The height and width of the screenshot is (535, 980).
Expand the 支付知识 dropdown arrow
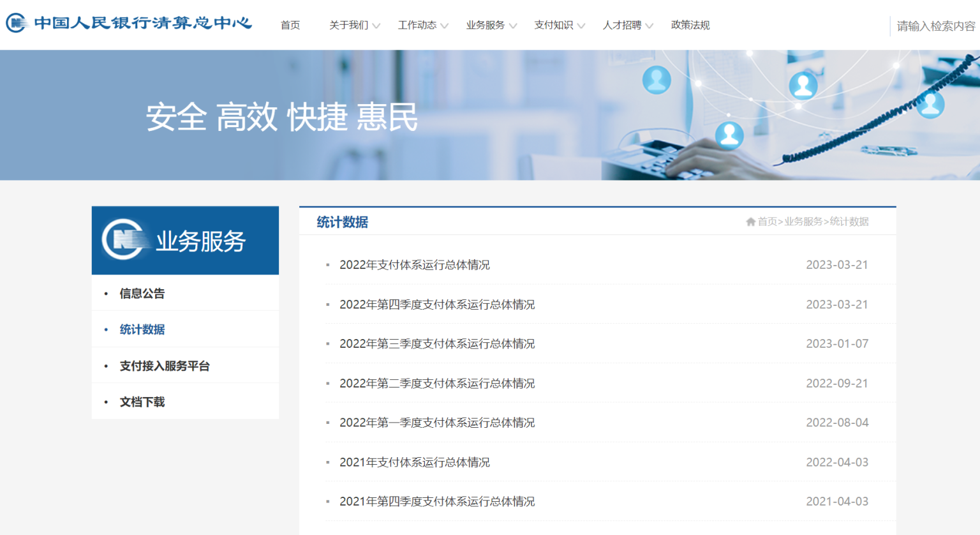(x=581, y=26)
